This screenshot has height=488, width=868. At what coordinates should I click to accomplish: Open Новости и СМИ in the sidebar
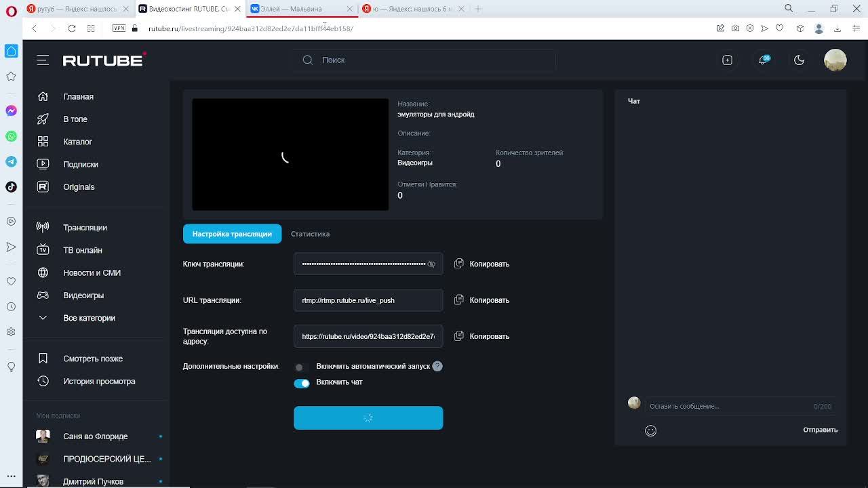92,273
